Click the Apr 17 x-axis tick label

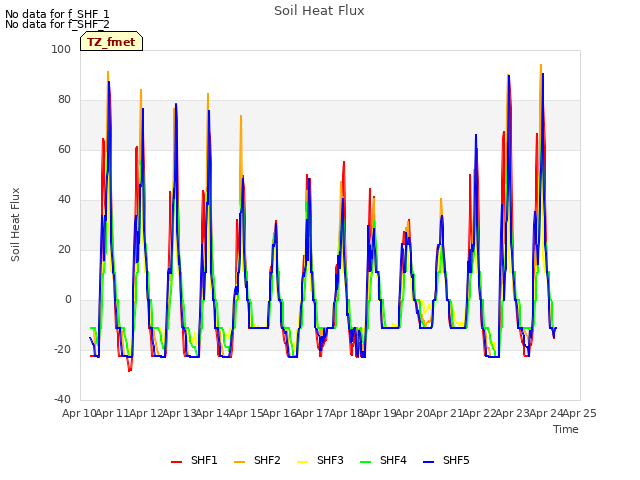(x=313, y=413)
